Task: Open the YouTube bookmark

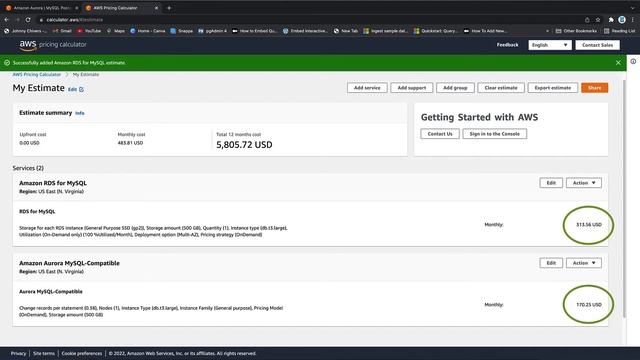Action: pos(89,31)
